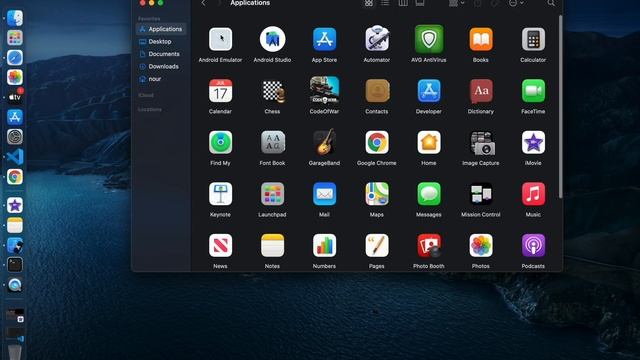Open the Finder group-by dropdown
The image size is (640, 360).
click(456, 3)
